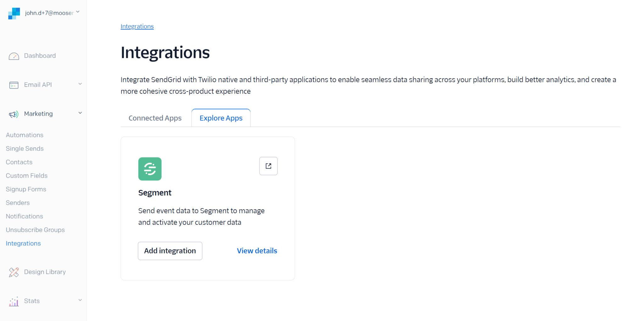
Task: Navigate to Contacts in sidebar
Action: (x=19, y=162)
